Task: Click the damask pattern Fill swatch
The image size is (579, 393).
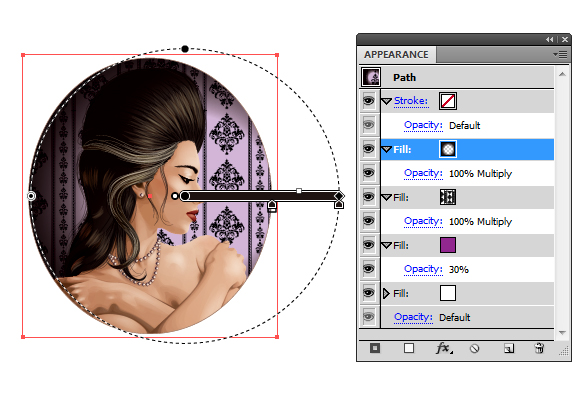Action: (x=448, y=197)
